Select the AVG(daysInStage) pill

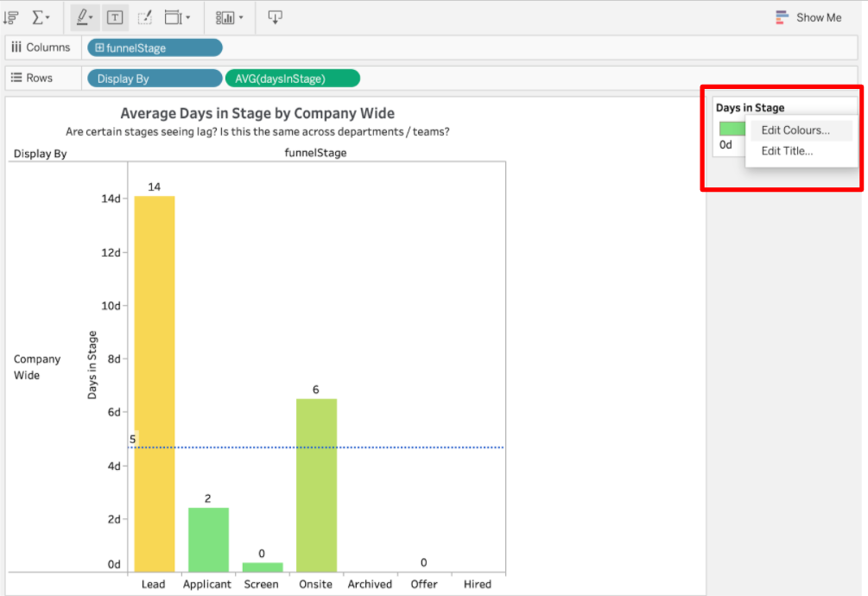[x=292, y=79]
